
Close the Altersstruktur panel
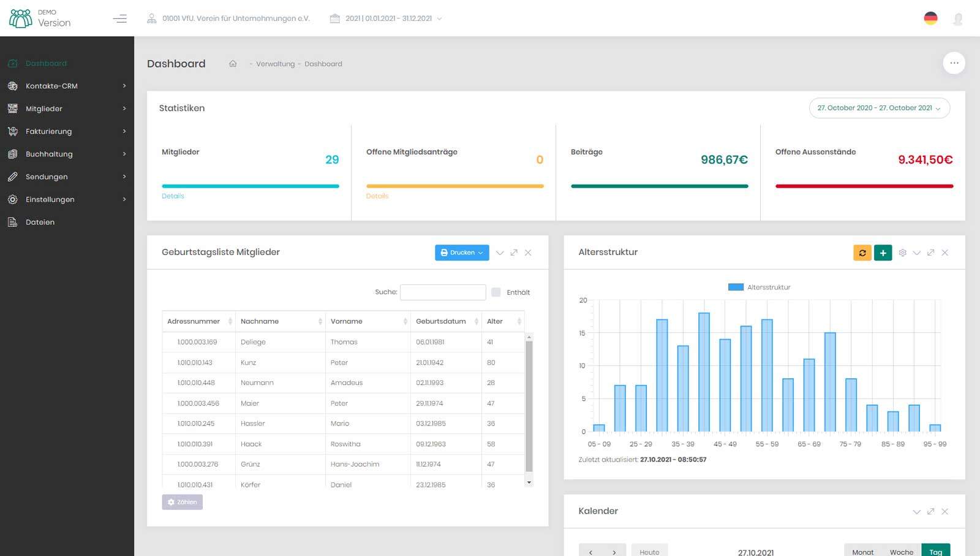(x=944, y=253)
